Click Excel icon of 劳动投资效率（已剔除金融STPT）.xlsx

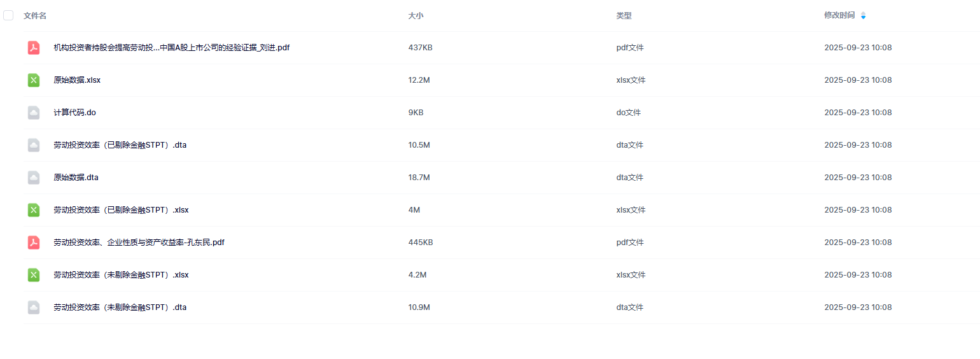pos(34,210)
